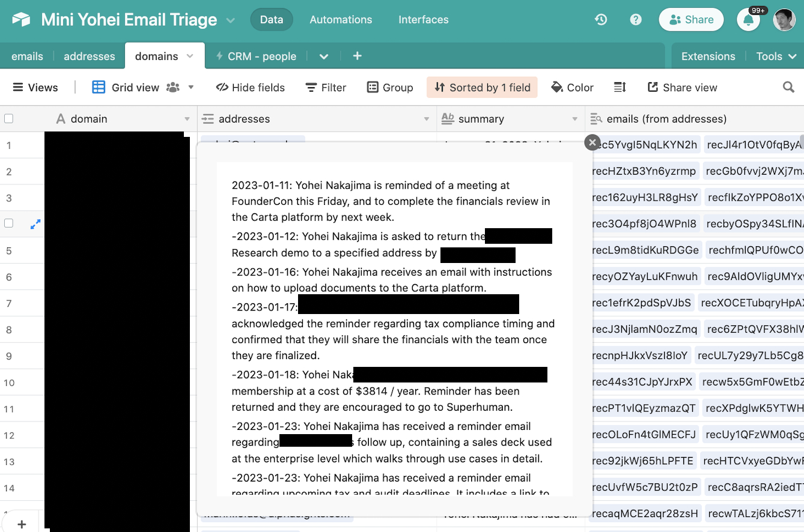Click the search magnifier icon
804x532 pixels.
(x=788, y=88)
